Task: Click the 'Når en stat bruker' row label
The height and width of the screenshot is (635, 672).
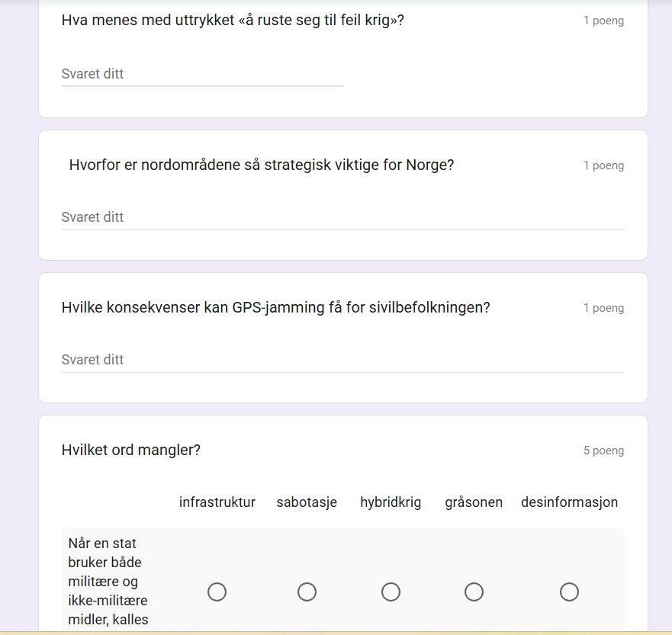Action: (x=108, y=582)
